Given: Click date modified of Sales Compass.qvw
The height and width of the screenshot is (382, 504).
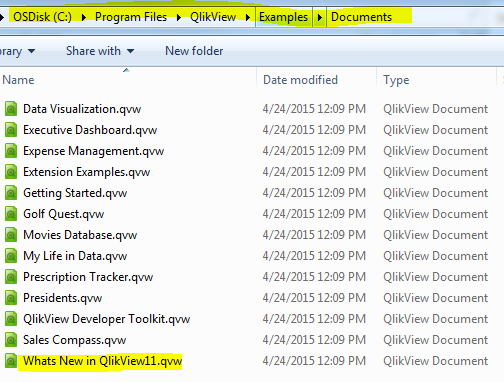Looking at the screenshot, I should [314, 340].
